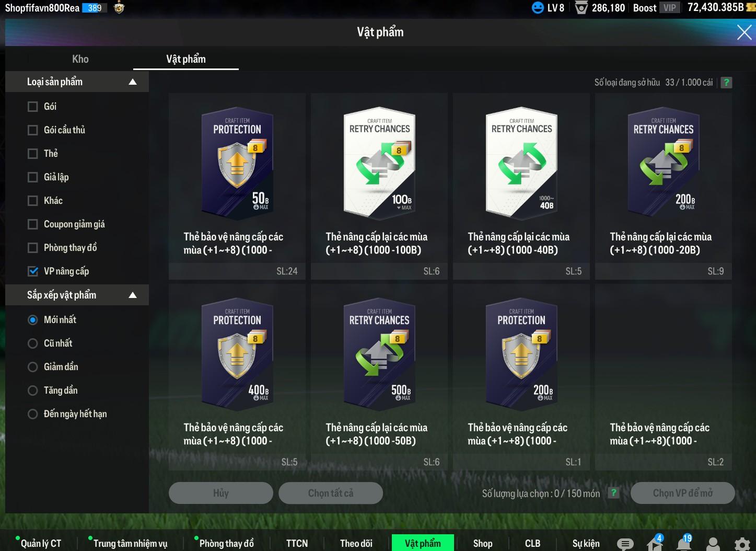Image resolution: width=756 pixels, height=551 pixels.
Task: Click the Chọn VP để mở button
Action: pyautogui.click(x=682, y=493)
